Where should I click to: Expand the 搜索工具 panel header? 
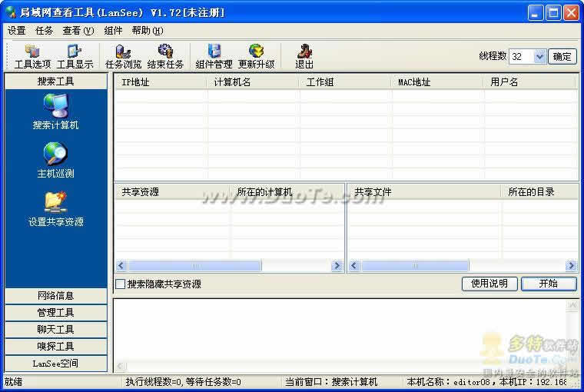[56, 81]
